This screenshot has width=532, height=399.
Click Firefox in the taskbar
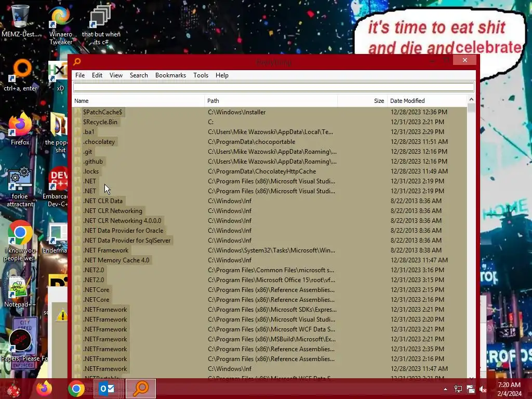pyautogui.click(x=45, y=389)
